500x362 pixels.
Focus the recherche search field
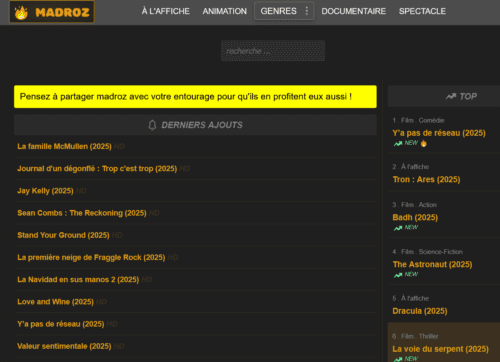point(273,51)
